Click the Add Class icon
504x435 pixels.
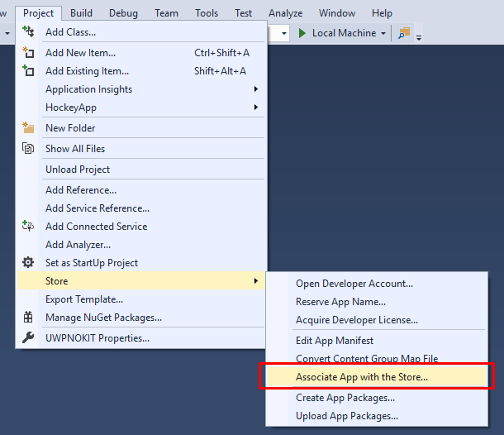tap(28, 31)
